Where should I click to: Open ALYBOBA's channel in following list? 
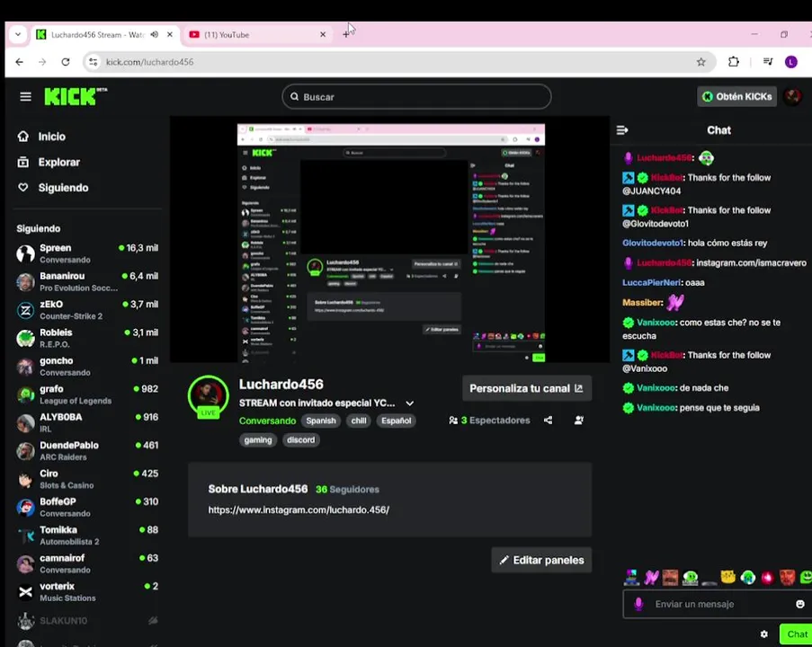[87, 422]
